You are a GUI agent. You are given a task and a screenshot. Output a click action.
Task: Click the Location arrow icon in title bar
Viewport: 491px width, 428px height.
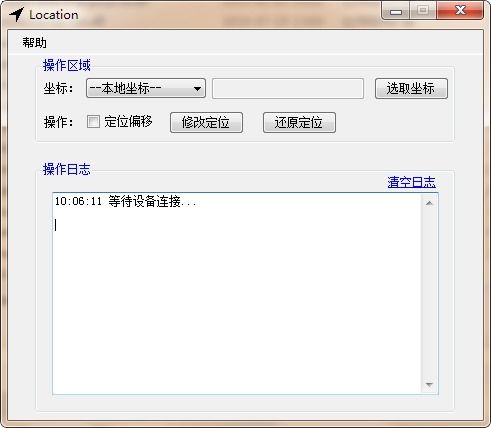(16, 14)
